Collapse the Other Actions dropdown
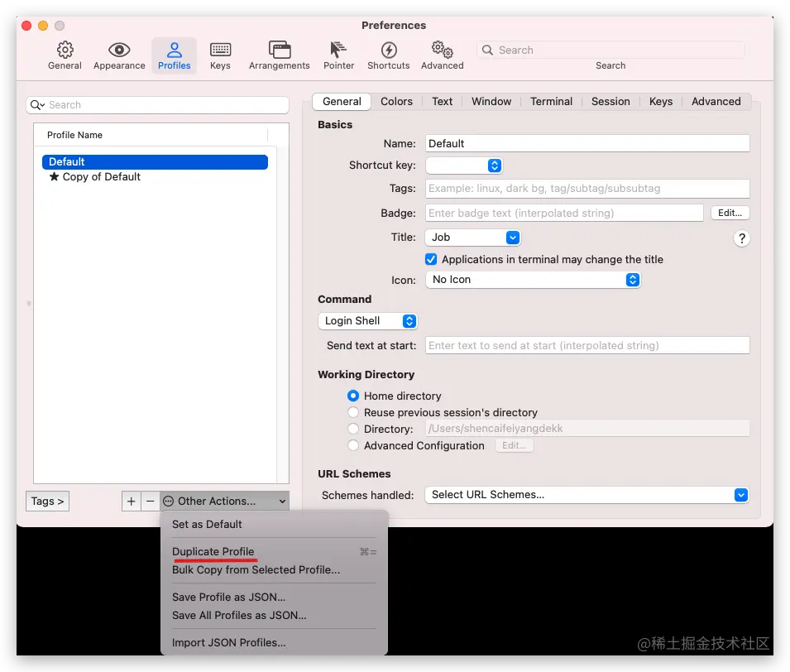790x672 pixels. point(225,501)
